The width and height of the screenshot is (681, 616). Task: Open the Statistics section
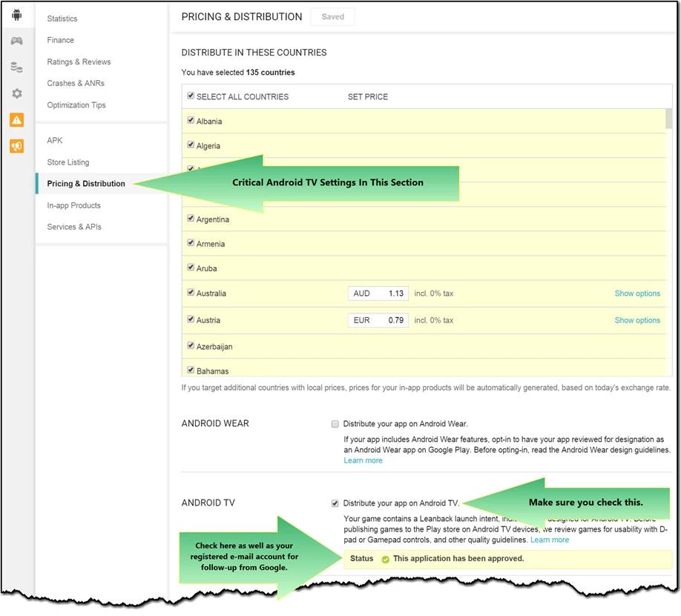click(x=62, y=19)
